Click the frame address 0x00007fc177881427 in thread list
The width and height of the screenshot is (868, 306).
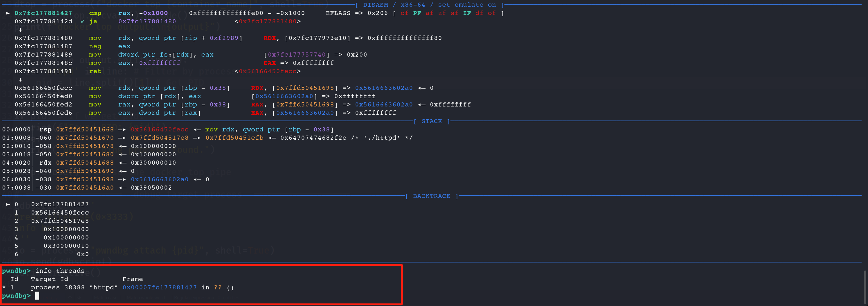pos(160,287)
